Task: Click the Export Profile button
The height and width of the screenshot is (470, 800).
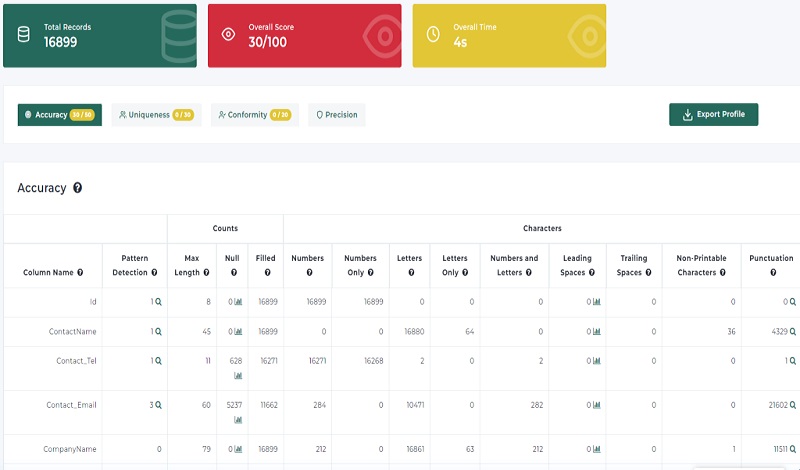Action: click(x=713, y=114)
